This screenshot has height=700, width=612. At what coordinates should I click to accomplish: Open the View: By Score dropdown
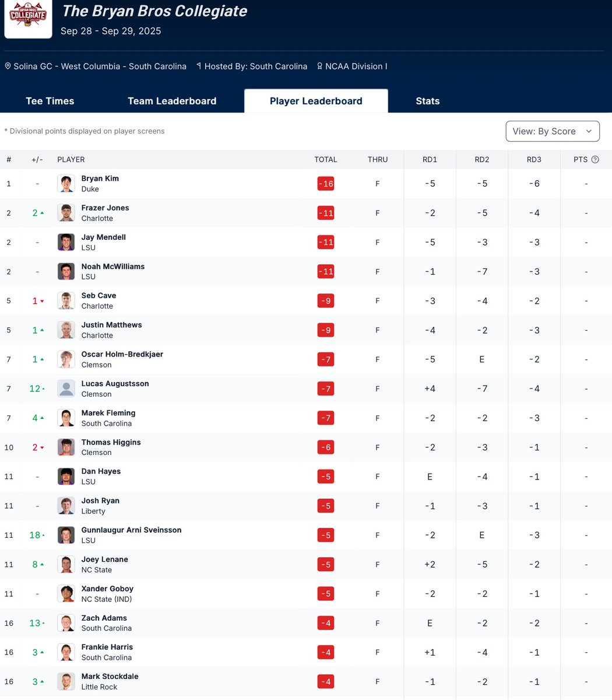553,131
